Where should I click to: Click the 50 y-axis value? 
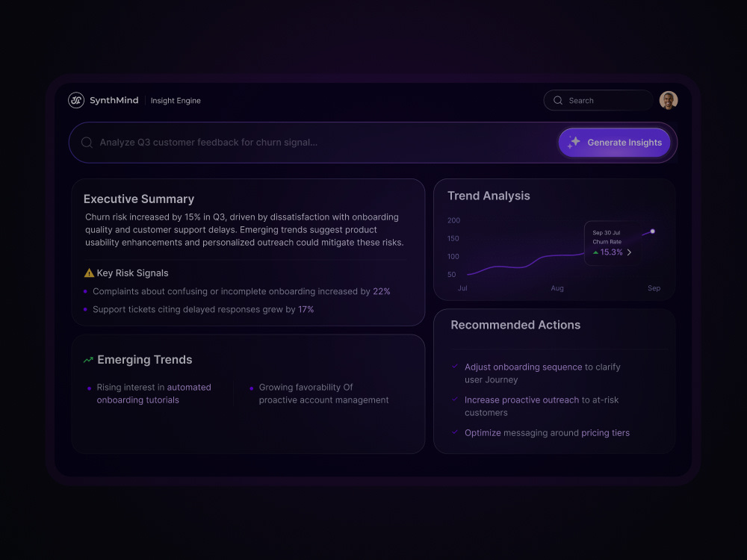(452, 275)
